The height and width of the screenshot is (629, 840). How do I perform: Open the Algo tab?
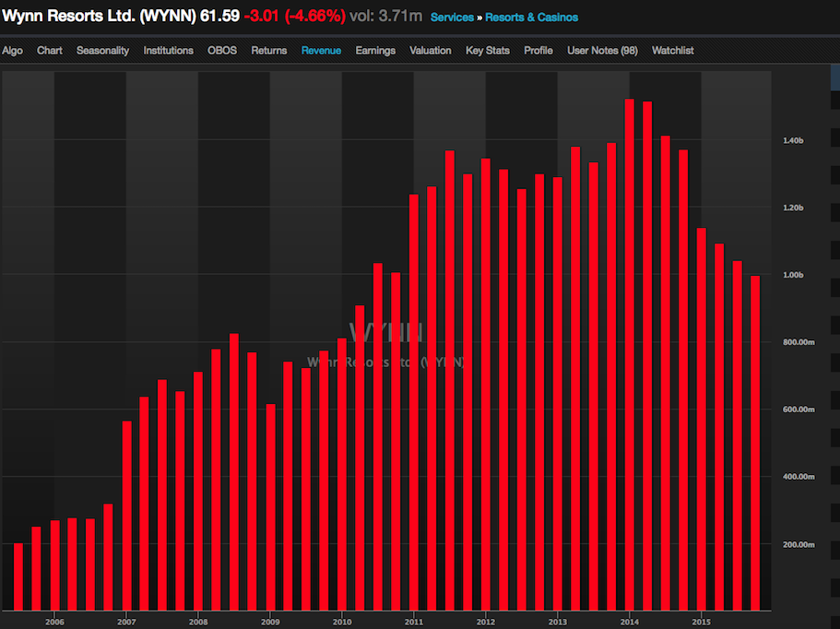click(12, 51)
